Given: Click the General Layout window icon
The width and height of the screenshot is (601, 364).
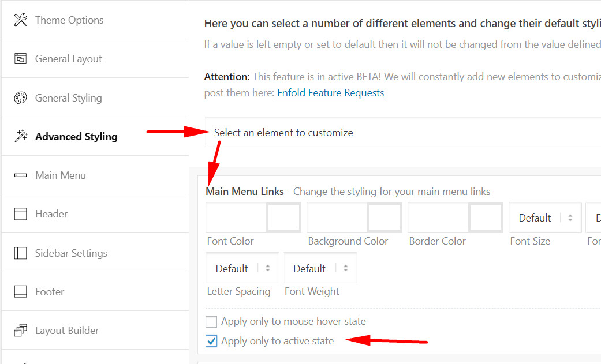Looking at the screenshot, I should pyautogui.click(x=21, y=59).
